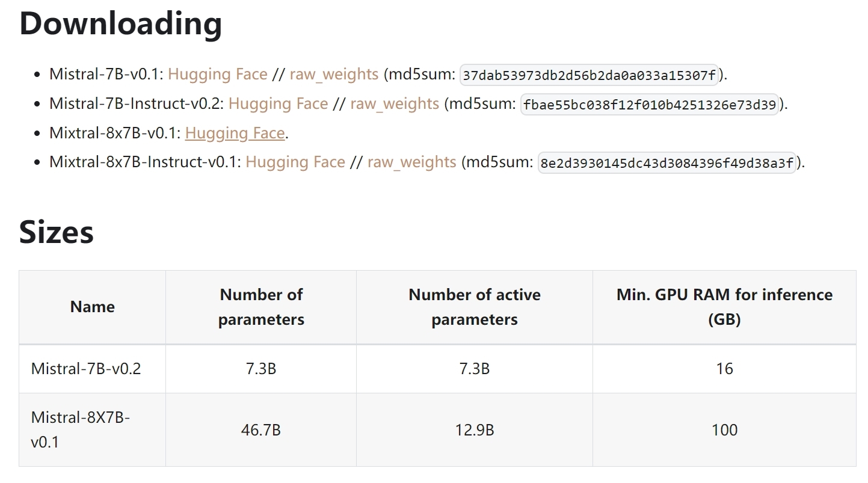Select the Mistral-7B-v0.2 table row name

tap(86, 369)
